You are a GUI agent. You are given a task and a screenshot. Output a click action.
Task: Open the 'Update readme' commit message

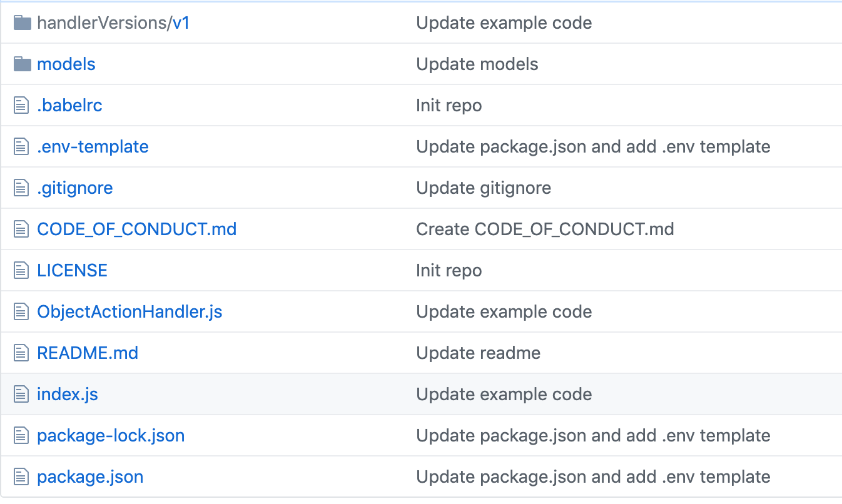click(478, 353)
